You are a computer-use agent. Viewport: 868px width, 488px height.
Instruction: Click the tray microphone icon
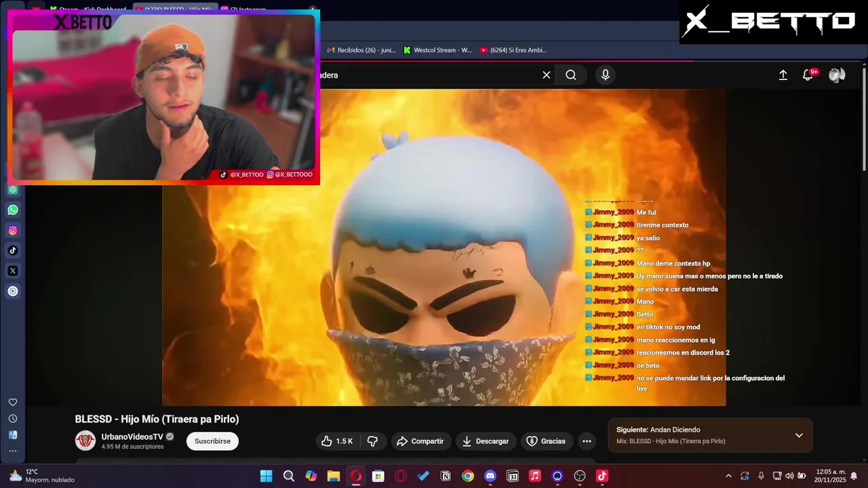(x=761, y=476)
